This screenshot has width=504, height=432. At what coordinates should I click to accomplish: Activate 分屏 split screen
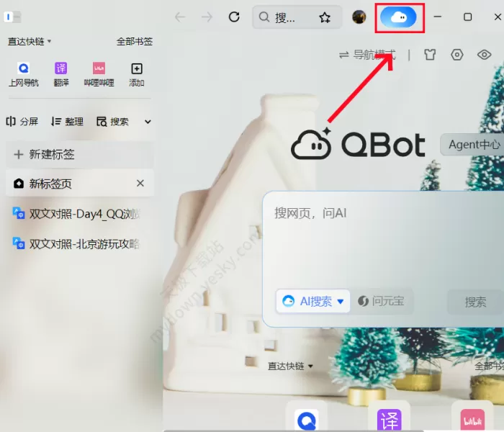22,122
